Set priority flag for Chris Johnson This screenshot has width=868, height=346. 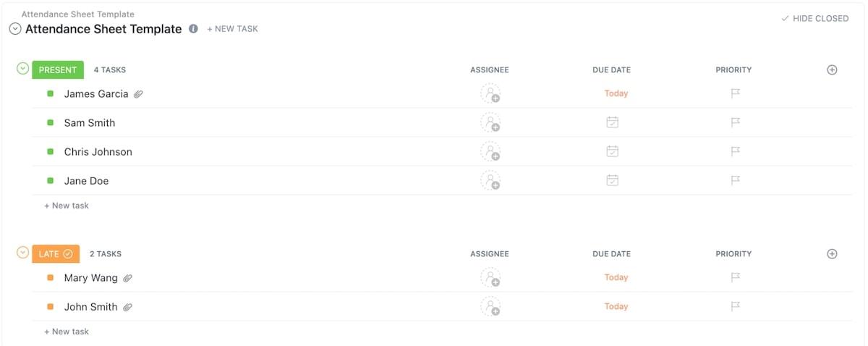tap(735, 152)
